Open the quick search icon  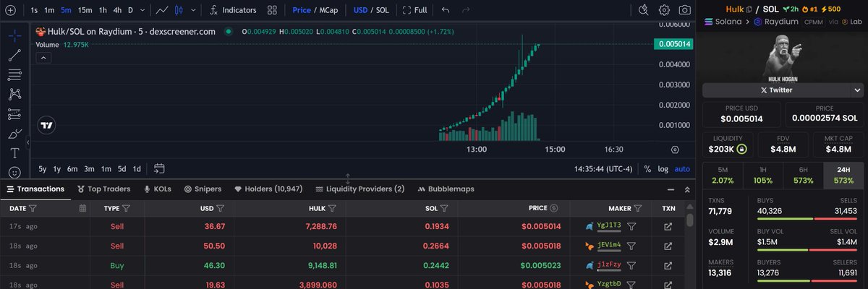click(644, 10)
